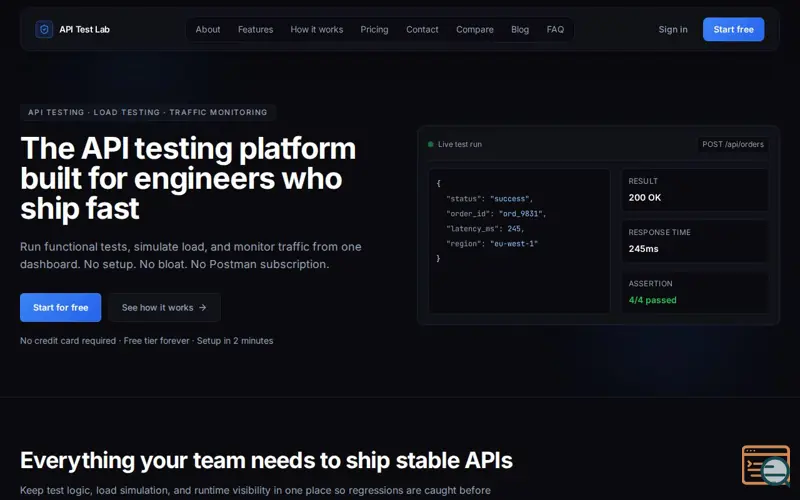The height and width of the screenshot is (500, 800).
Task: Click the Start for free hero button
Action: [61, 308]
